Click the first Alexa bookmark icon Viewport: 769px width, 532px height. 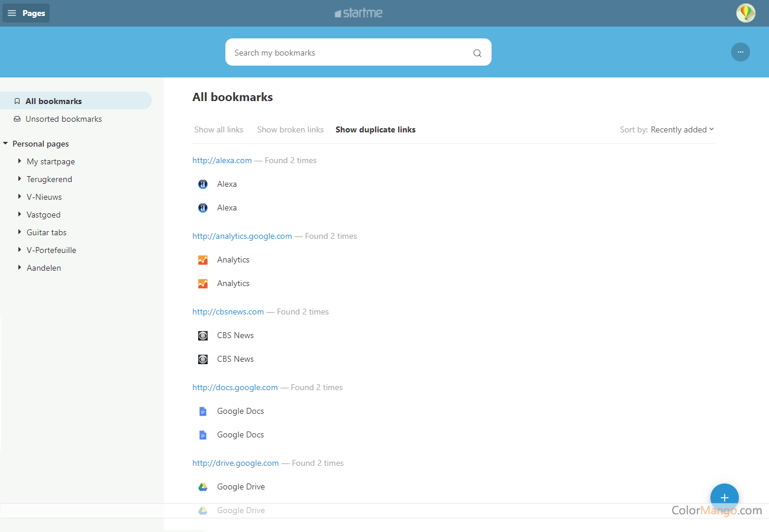click(x=203, y=184)
